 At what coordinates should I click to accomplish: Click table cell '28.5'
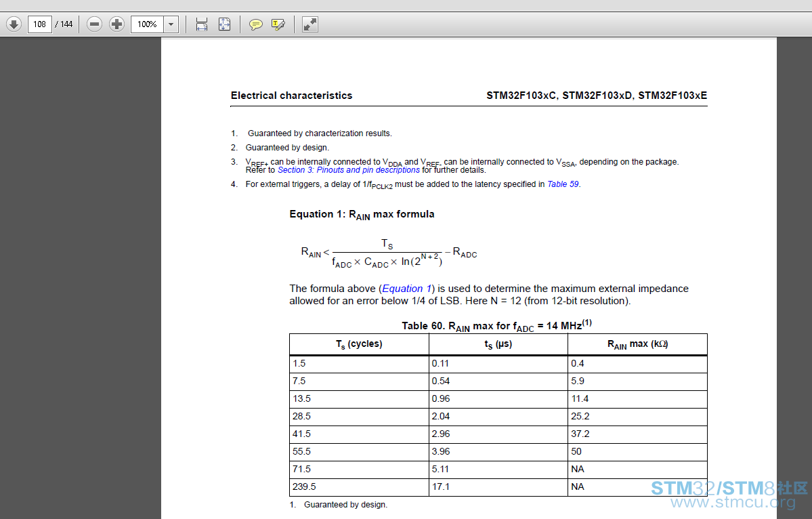[x=359, y=417]
